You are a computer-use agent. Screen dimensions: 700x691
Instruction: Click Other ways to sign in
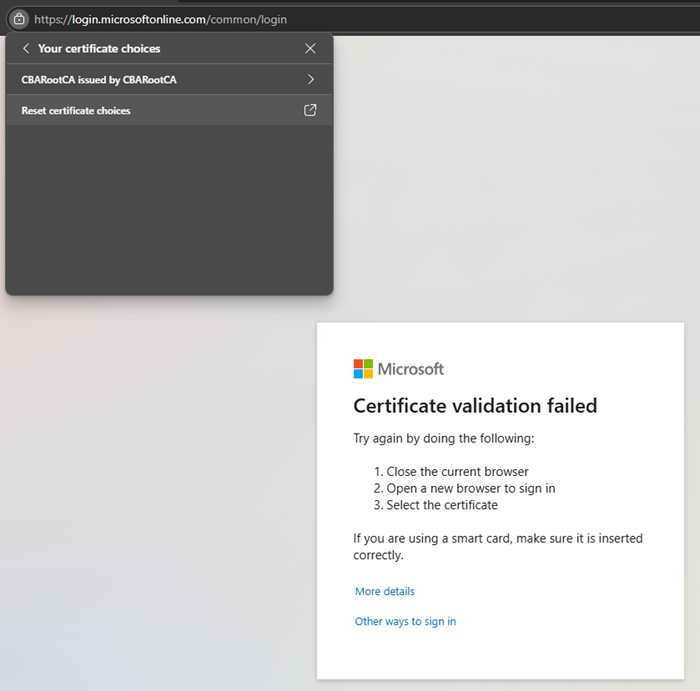[405, 621]
